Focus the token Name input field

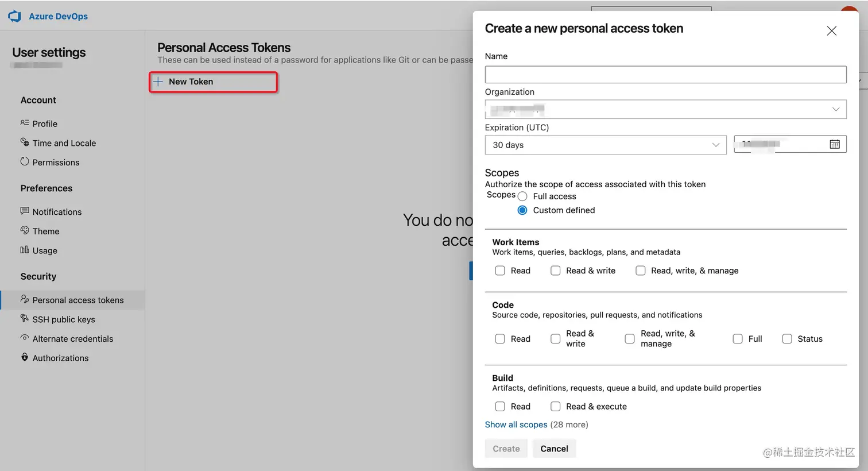click(x=665, y=75)
